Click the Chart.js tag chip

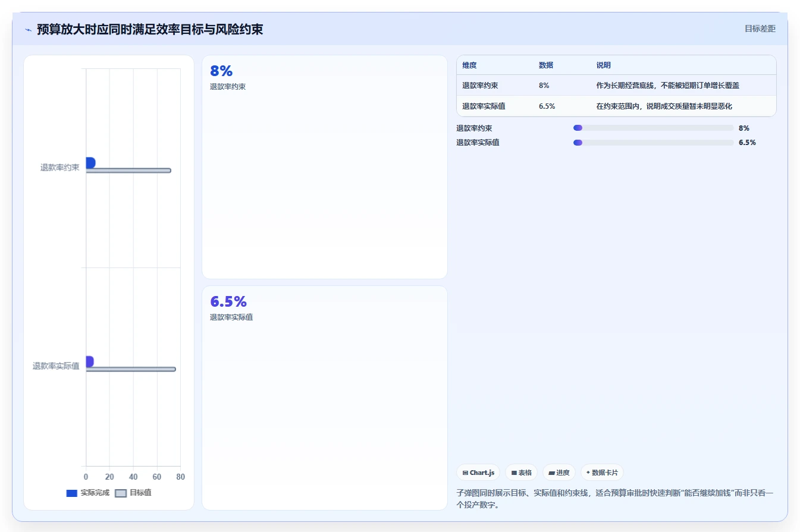tap(478, 473)
